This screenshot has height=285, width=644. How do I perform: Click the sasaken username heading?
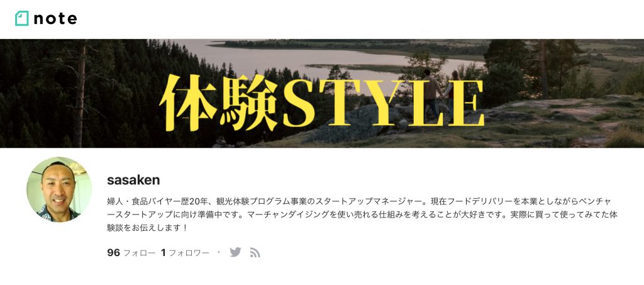coord(133,180)
